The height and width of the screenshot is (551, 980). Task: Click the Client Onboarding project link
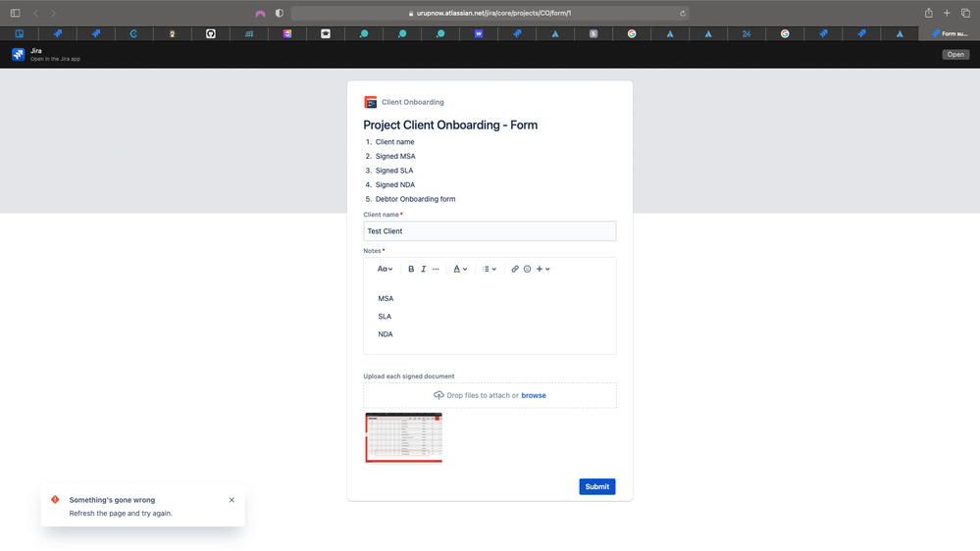click(x=412, y=102)
